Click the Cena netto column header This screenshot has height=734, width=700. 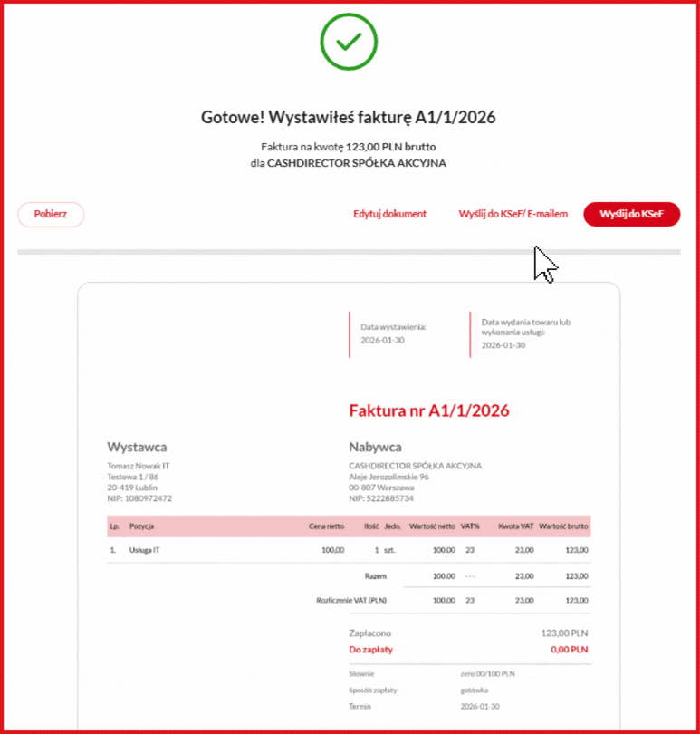click(326, 526)
